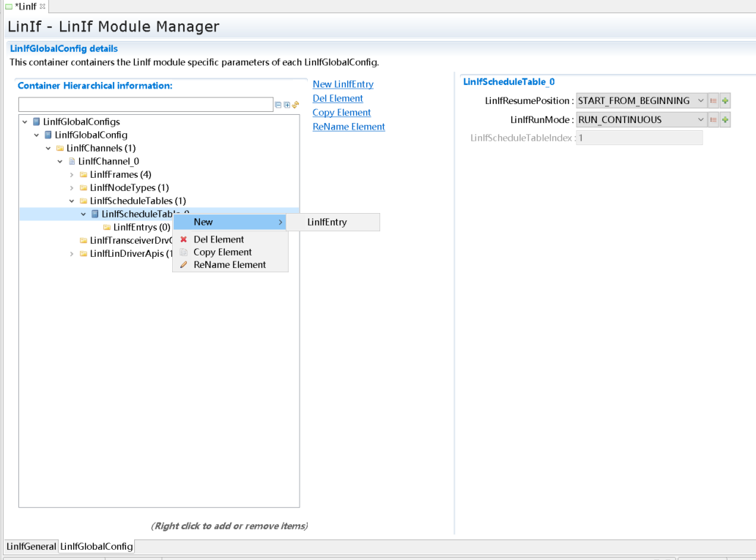Click the collapse all tree icon

point(278,105)
